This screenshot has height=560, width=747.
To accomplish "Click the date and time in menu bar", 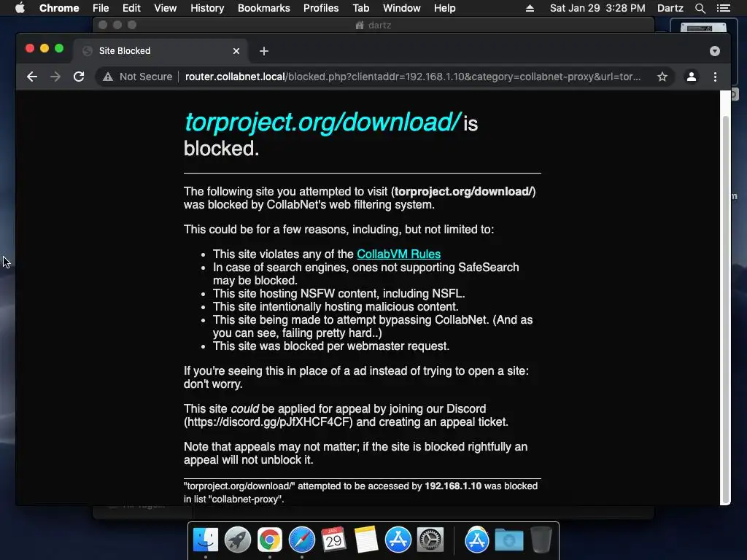I will [597, 8].
